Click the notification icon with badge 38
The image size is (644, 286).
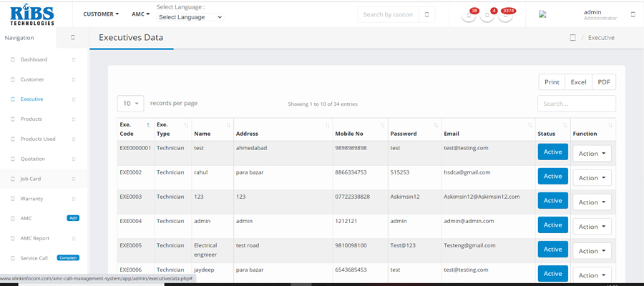click(469, 15)
